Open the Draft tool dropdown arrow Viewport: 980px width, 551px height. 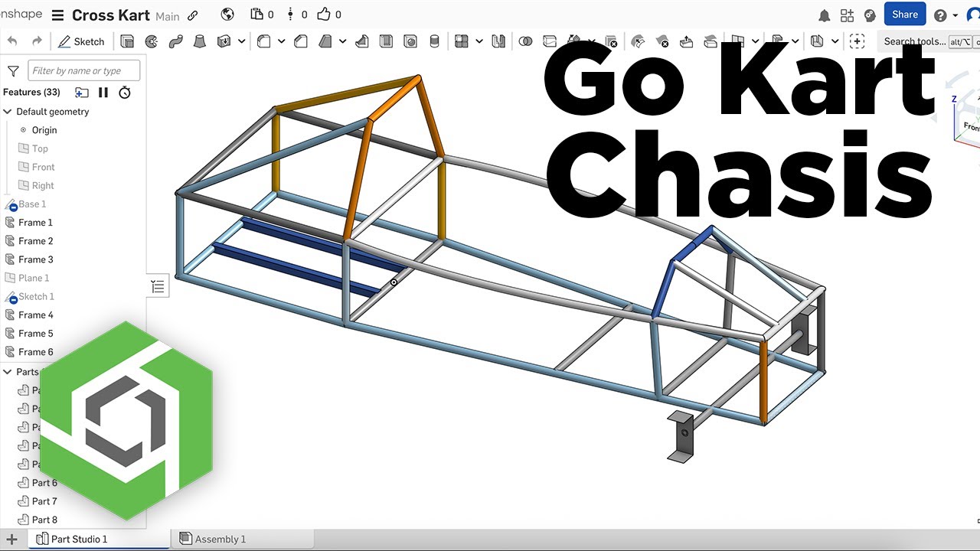(x=342, y=41)
